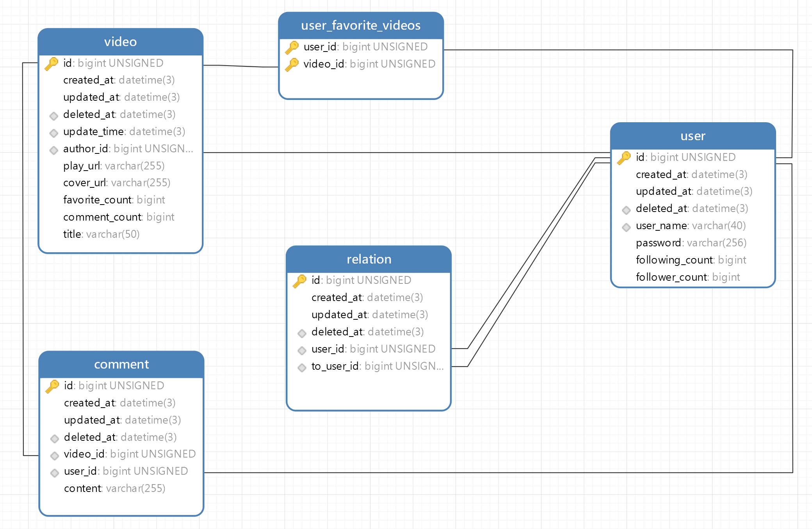Select the video table header

[x=120, y=42]
